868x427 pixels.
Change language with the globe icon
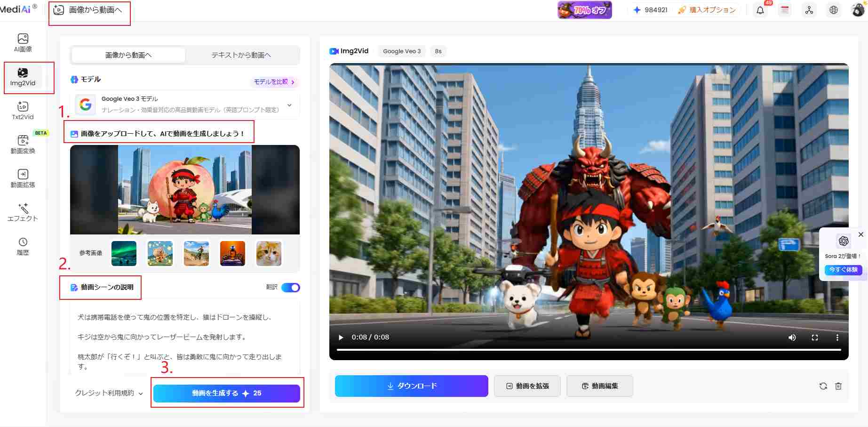(833, 9)
